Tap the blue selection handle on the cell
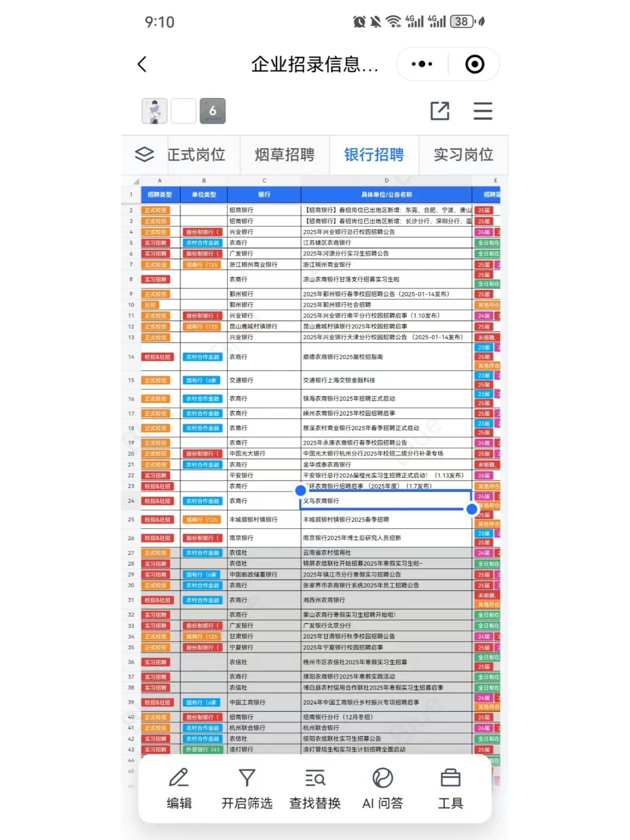This screenshot has width=630, height=840. pyautogui.click(x=472, y=509)
